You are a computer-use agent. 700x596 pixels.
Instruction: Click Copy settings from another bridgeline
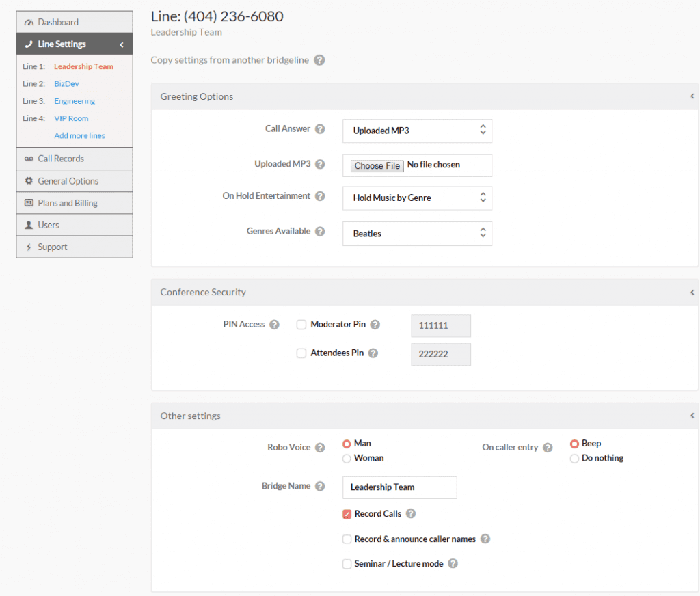coord(230,60)
